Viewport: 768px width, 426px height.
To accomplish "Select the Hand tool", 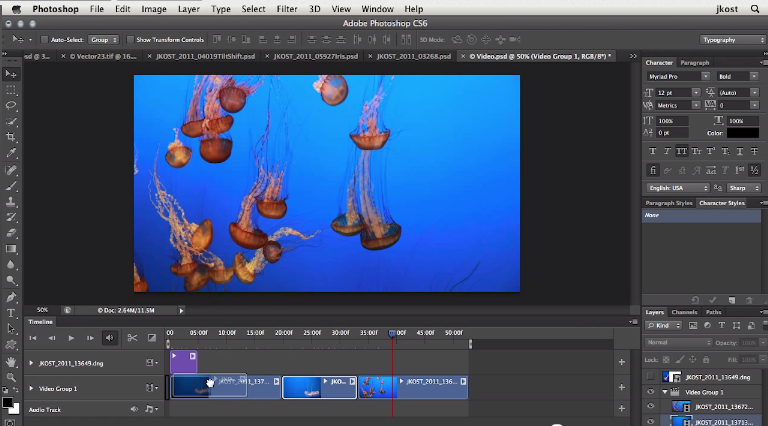I will pos(12,361).
